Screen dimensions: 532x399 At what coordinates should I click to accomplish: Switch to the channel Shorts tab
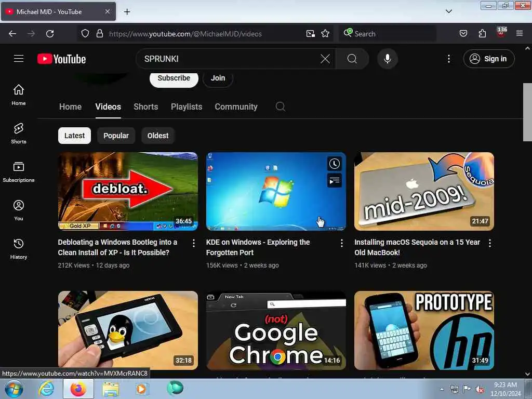(146, 107)
